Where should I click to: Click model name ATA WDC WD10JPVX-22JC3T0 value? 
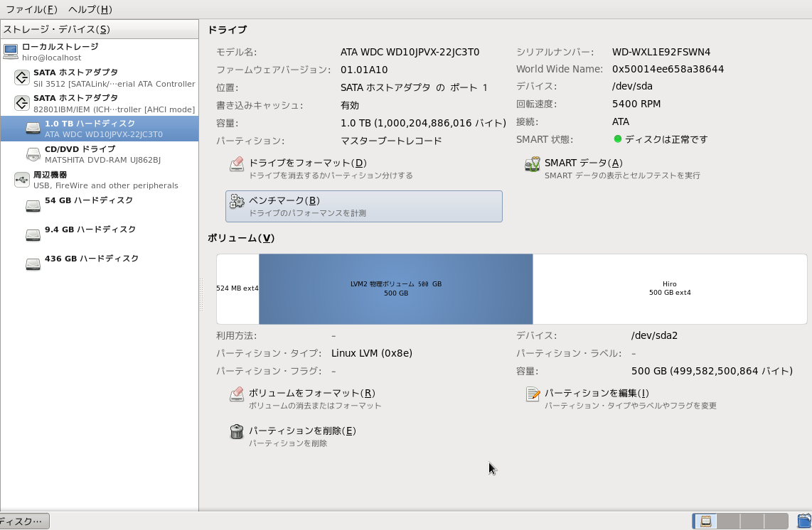(410, 52)
